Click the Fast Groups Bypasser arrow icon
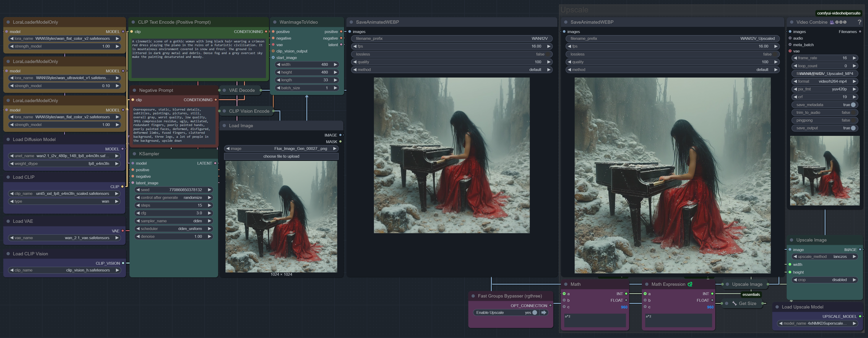 coord(543,312)
